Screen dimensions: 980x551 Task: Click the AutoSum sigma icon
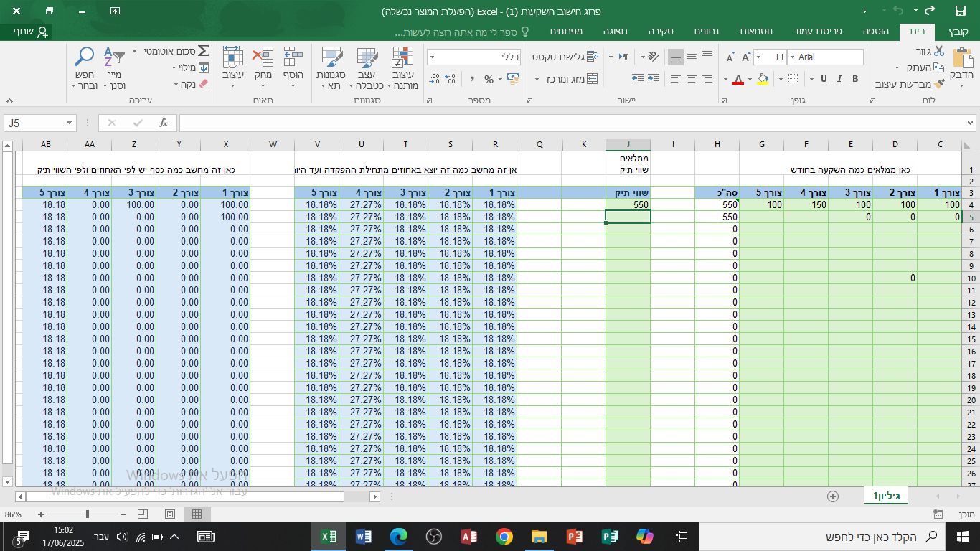tap(203, 51)
